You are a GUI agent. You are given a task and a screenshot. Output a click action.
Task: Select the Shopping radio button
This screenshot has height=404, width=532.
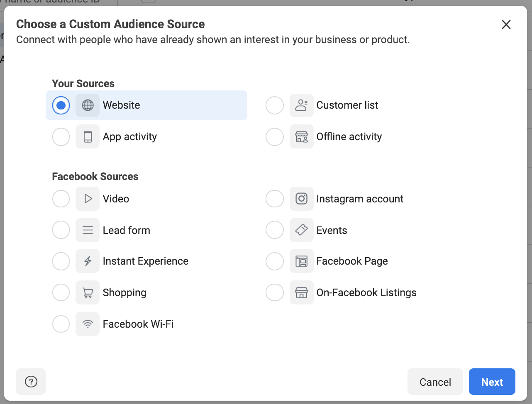pos(61,293)
